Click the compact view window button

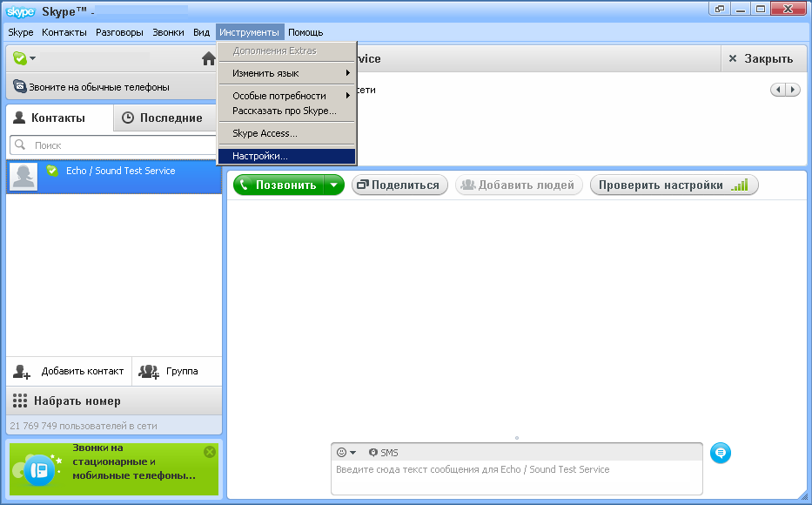pos(719,9)
